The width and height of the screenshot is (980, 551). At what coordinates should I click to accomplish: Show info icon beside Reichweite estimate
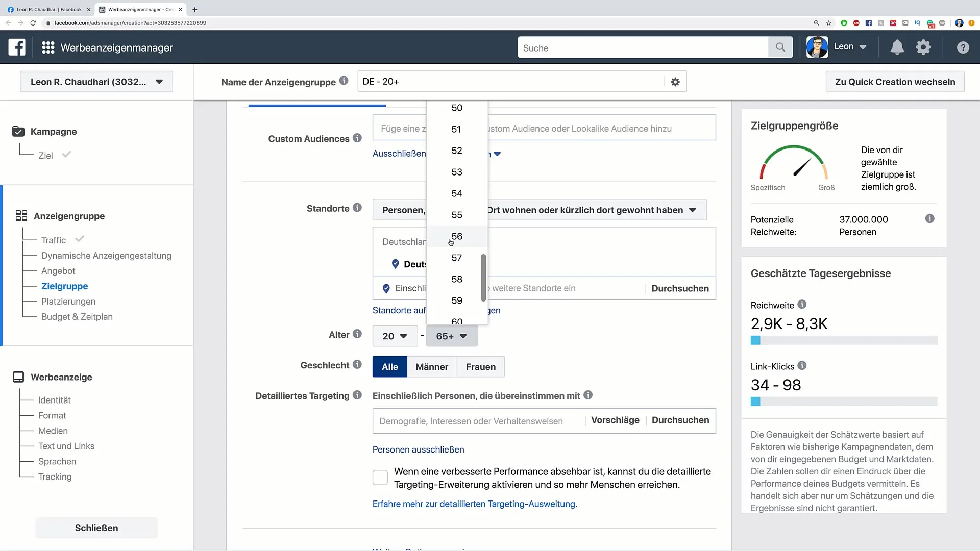click(802, 305)
